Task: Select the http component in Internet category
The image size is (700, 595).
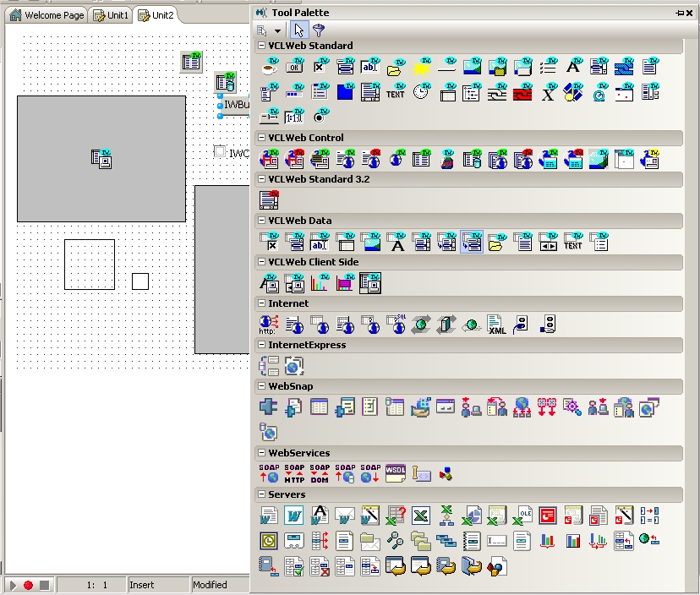Action: coord(269,325)
